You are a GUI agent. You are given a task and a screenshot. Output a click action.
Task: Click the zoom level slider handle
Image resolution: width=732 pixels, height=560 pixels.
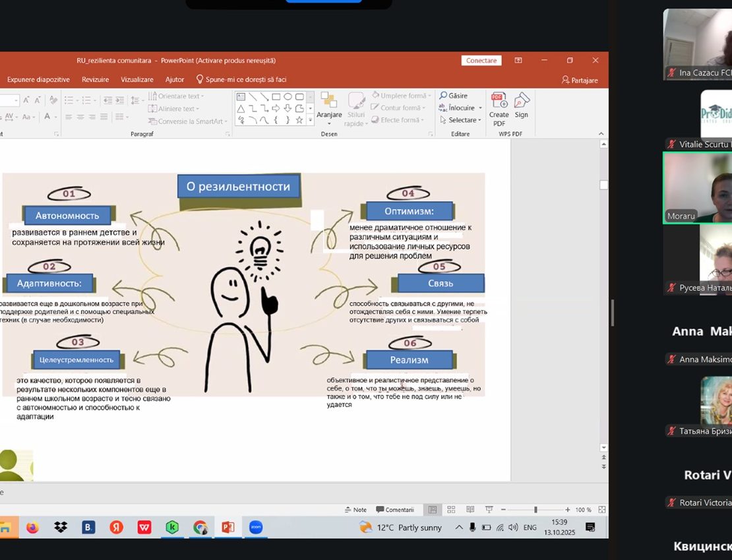(535, 510)
